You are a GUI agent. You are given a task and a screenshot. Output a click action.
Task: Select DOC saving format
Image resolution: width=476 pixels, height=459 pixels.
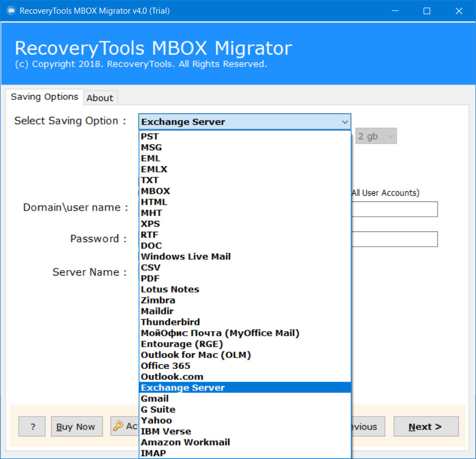[245, 246]
